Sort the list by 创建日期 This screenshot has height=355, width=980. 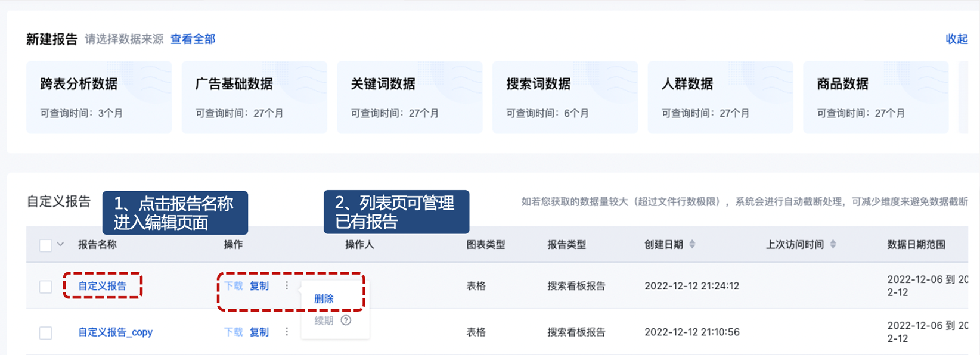[x=692, y=244]
